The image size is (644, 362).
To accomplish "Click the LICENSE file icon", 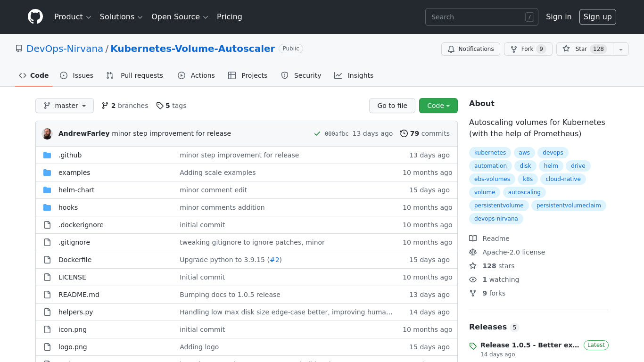I will tap(47, 277).
